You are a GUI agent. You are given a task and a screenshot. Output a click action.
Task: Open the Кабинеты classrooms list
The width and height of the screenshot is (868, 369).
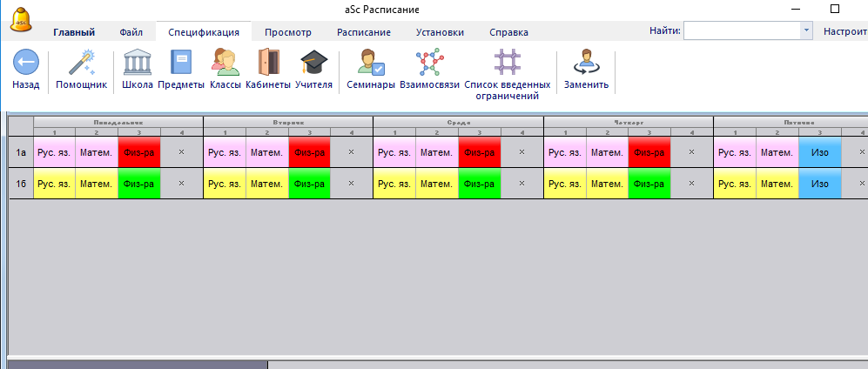pos(268,64)
